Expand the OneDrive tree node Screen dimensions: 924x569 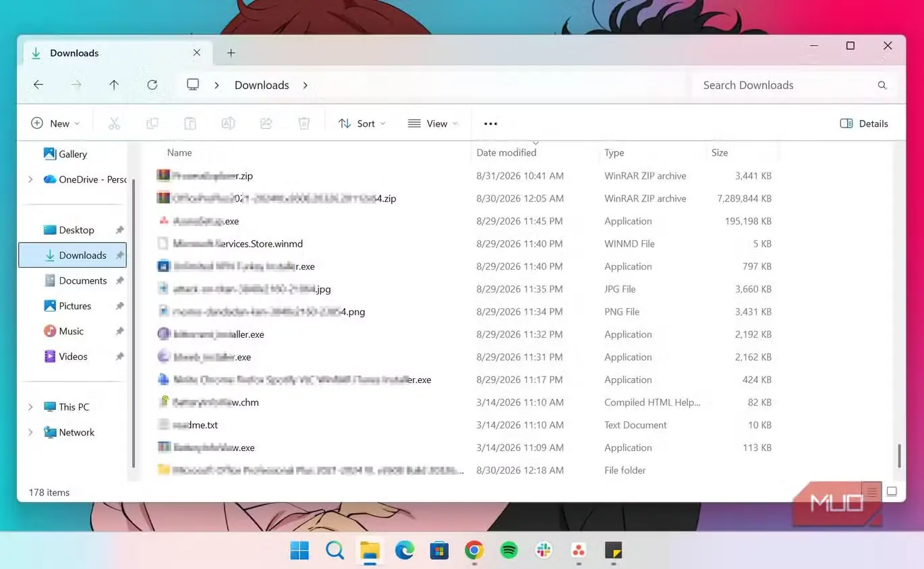(x=30, y=179)
